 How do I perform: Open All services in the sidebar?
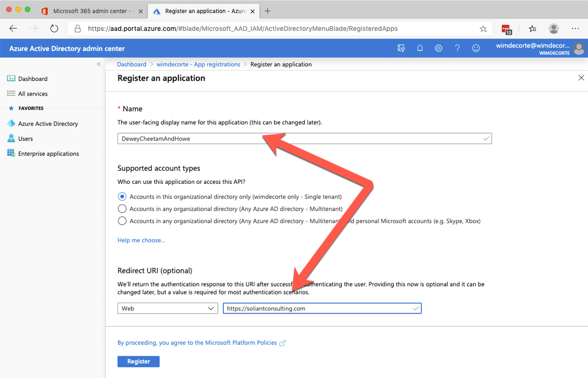coord(33,94)
